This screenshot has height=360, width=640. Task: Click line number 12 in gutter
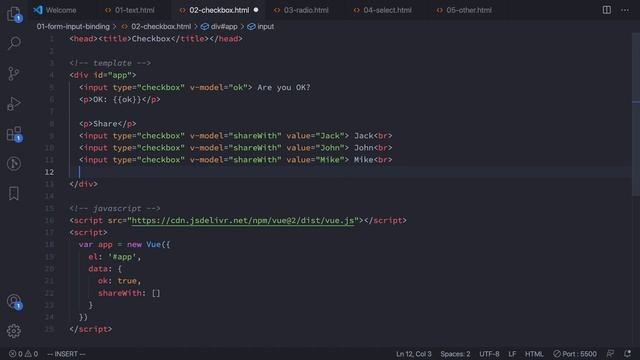[x=49, y=172]
